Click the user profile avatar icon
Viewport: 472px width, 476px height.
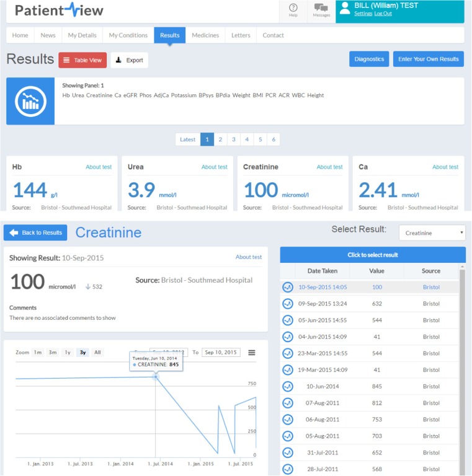click(345, 7)
